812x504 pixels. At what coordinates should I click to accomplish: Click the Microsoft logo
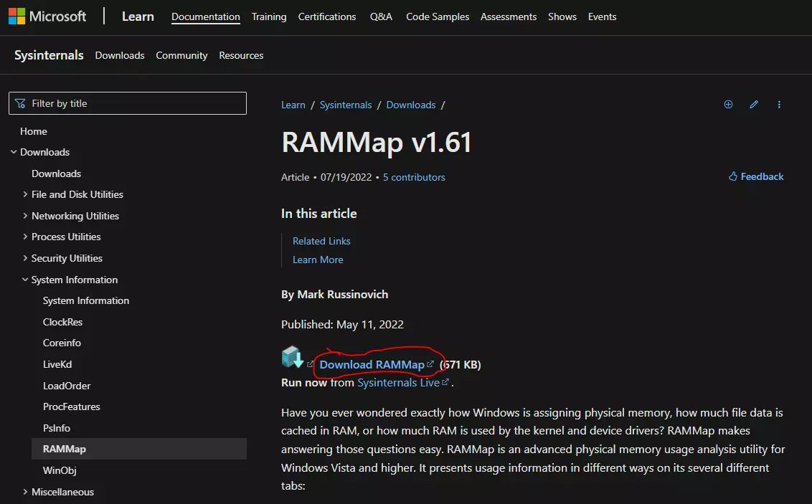click(47, 16)
